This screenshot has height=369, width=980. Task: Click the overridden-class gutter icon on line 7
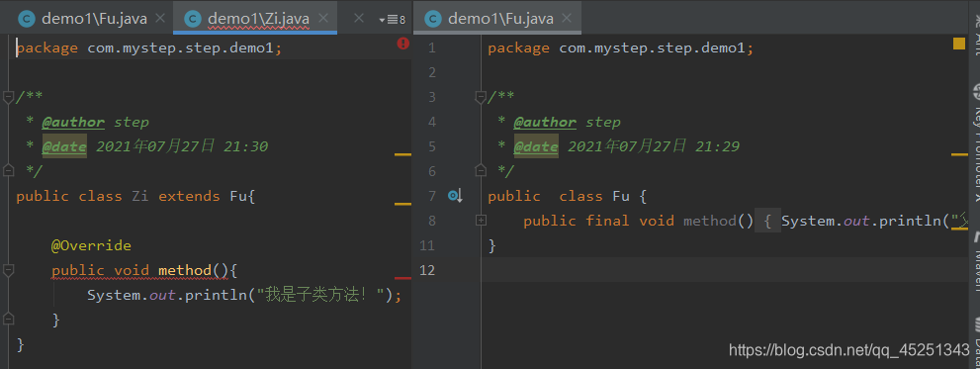tap(455, 196)
